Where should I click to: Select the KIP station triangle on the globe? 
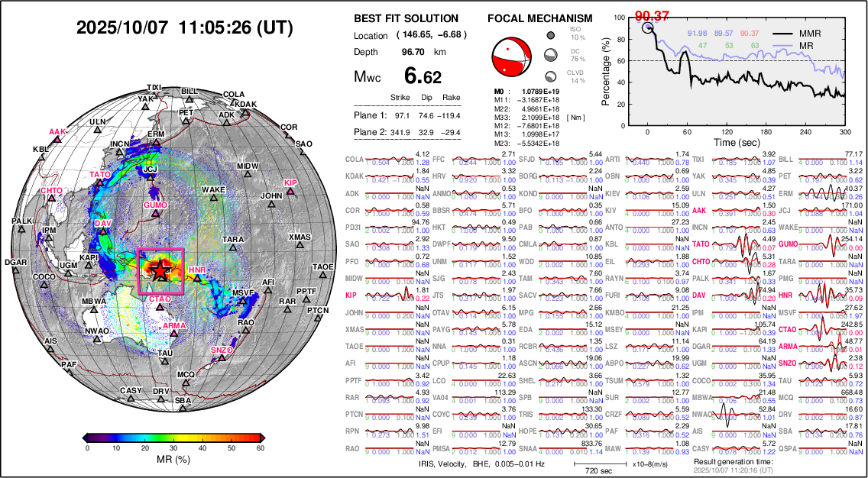[290, 192]
